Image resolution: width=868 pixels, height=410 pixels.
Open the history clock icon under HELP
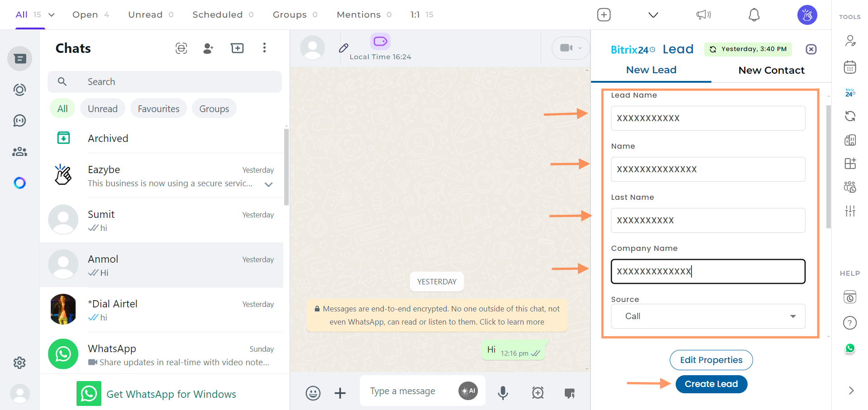pyautogui.click(x=850, y=297)
